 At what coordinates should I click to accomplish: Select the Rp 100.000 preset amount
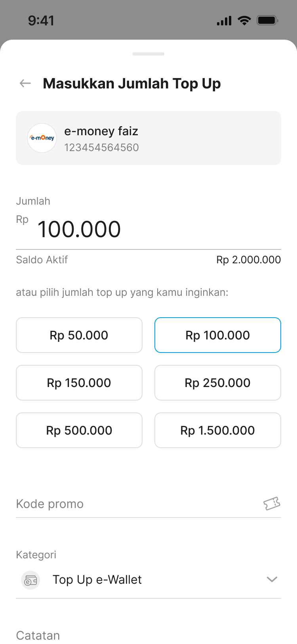coord(217,335)
